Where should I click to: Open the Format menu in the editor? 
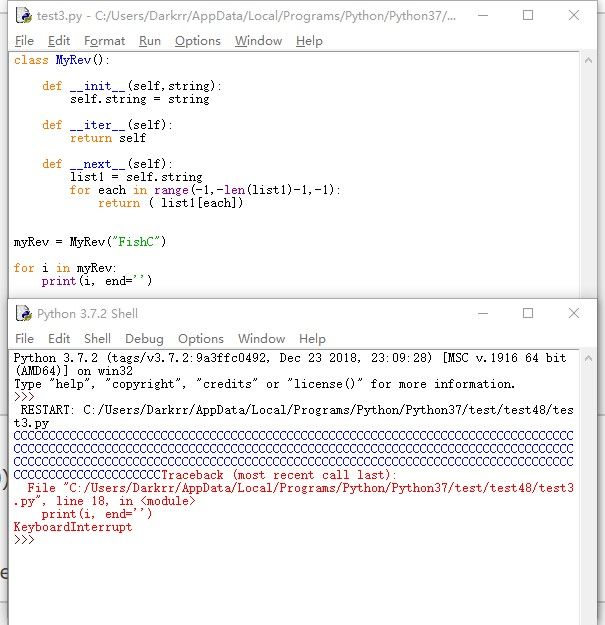[104, 40]
